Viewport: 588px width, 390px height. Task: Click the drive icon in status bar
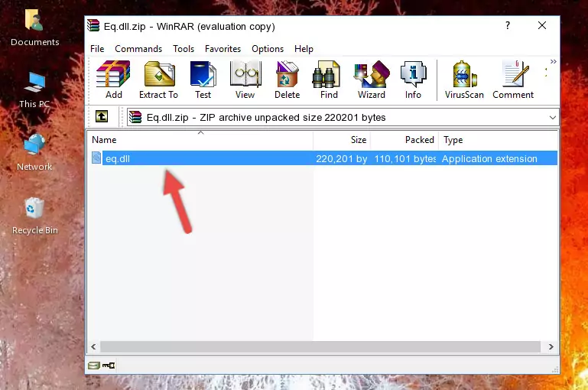click(94, 366)
